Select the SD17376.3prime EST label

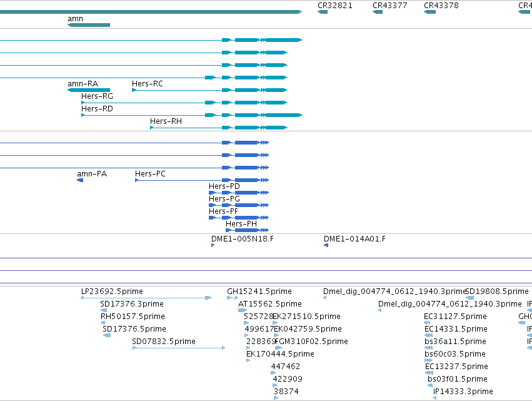132,304
